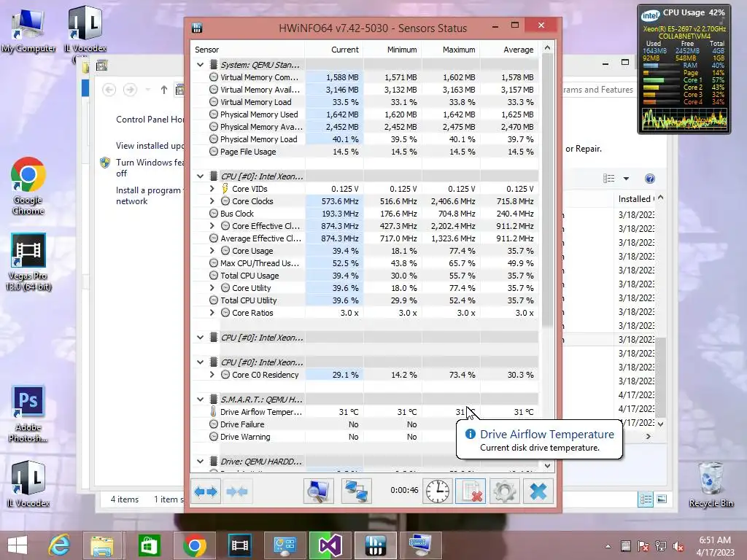The width and height of the screenshot is (747, 560).
Task: Switch to HWiNFO taskbar icon
Action: 376,545
